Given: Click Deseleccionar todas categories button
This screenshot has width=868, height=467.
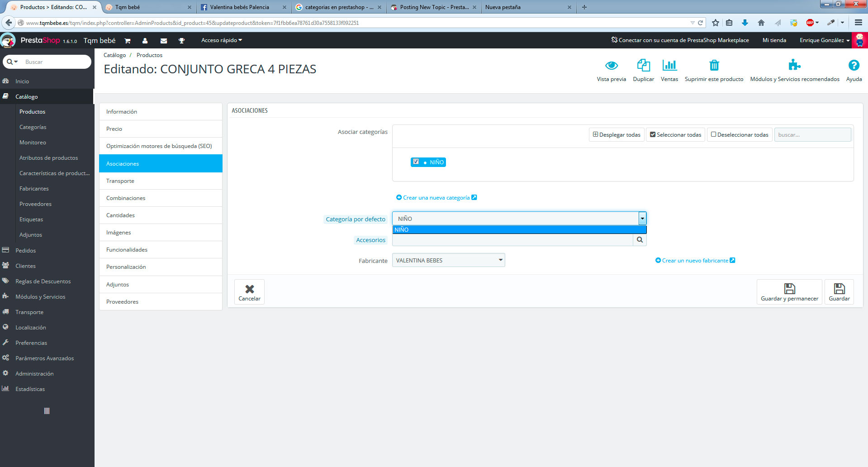Looking at the screenshot, I should [740, 135].
